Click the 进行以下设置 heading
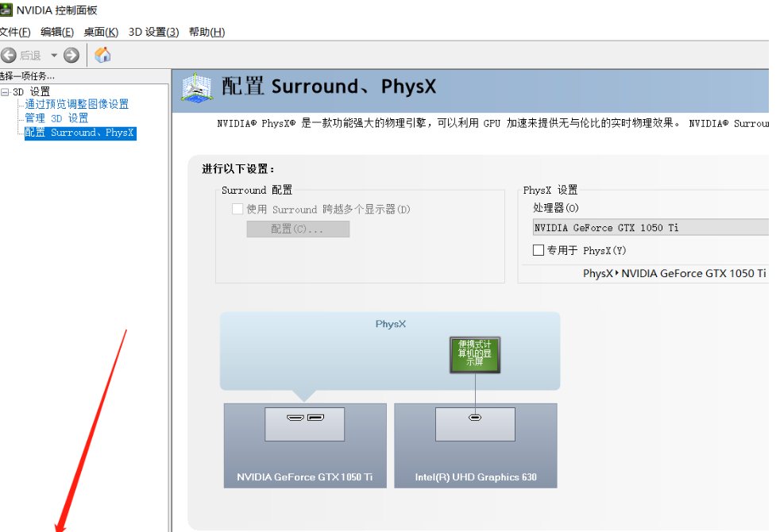This screenshot has width=776, height=532. [x=238, y=169]
